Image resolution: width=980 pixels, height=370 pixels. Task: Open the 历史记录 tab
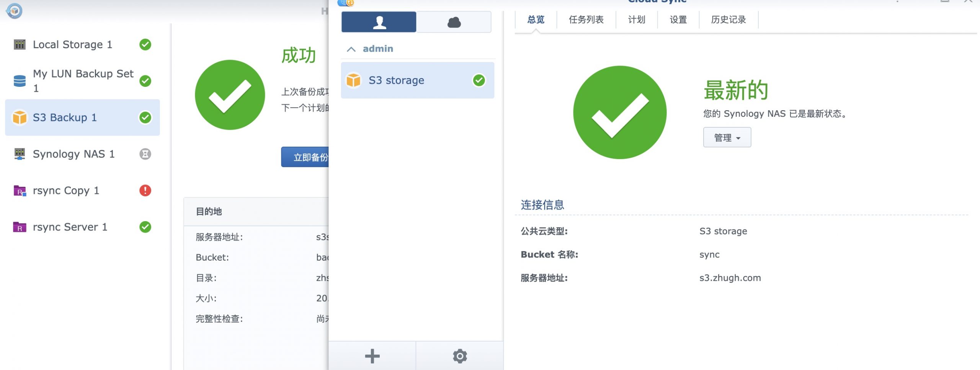click(x=728, y=20)
